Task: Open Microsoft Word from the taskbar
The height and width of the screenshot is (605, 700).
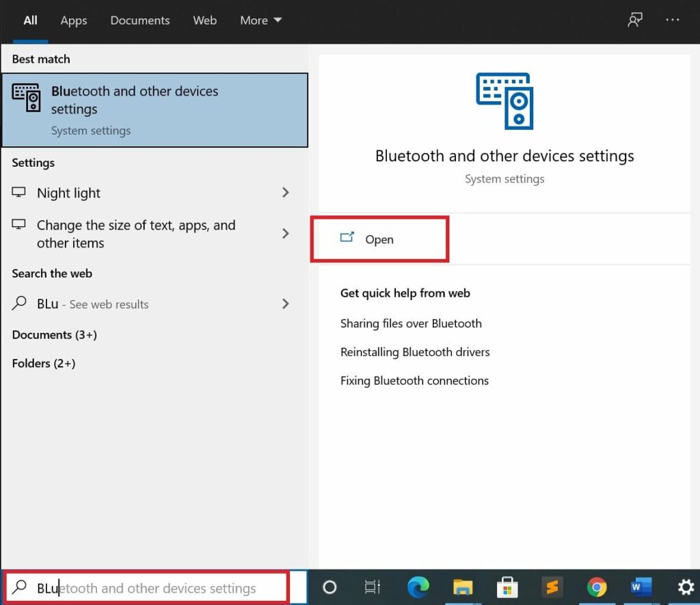Action: tap(641, 587)
